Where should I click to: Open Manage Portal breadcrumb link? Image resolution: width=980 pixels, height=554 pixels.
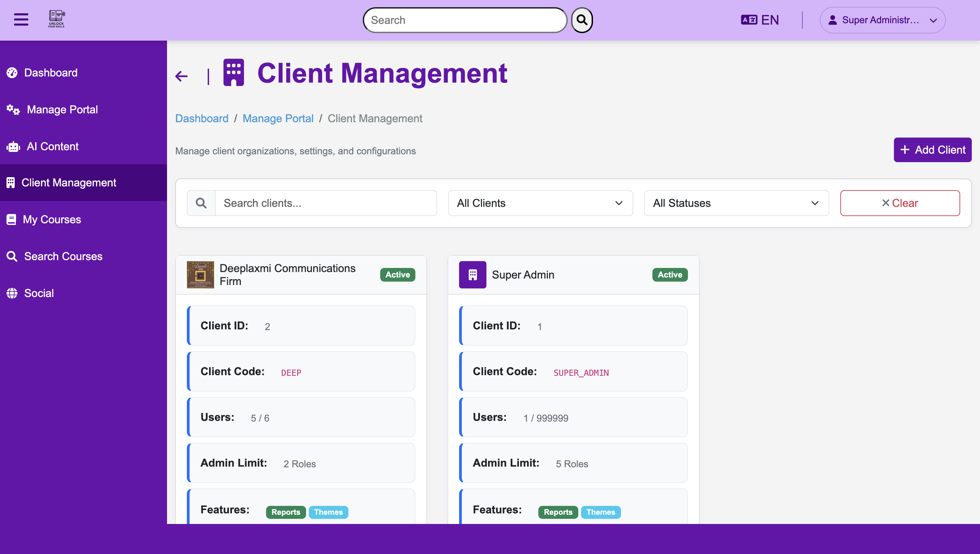(x=278, y=118)
